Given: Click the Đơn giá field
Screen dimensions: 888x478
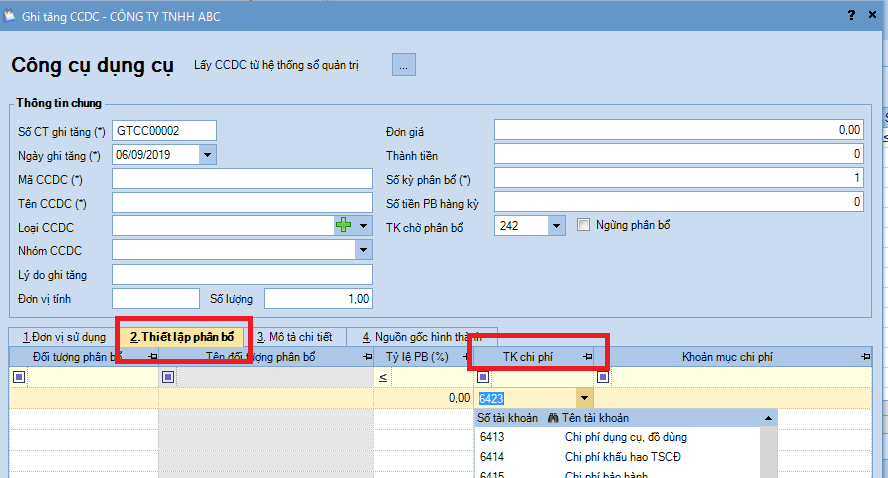Looking at the screenshot, I should click(x=678, y=130).
